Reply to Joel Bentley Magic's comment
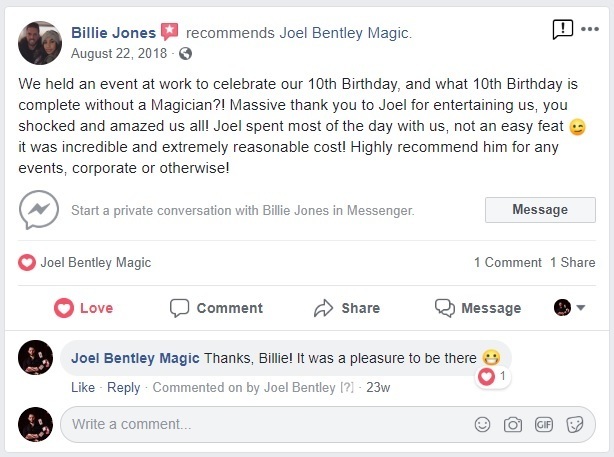 [x=124, y=388]
